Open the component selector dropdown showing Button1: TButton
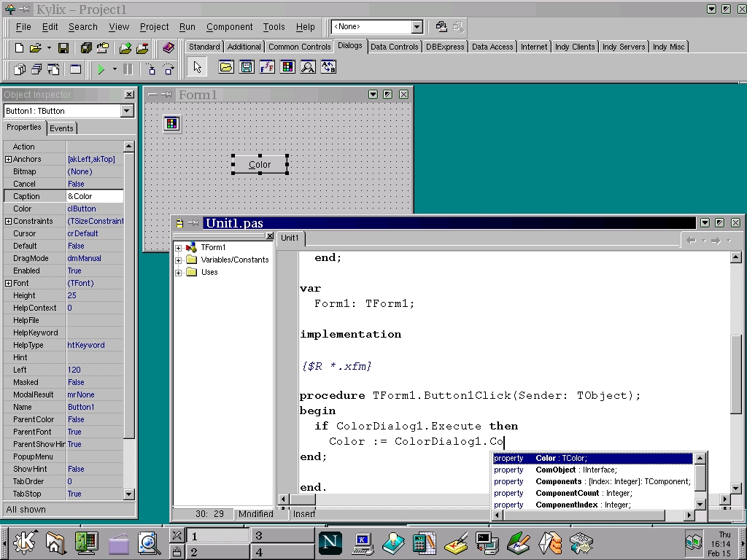 pos(127,111)
